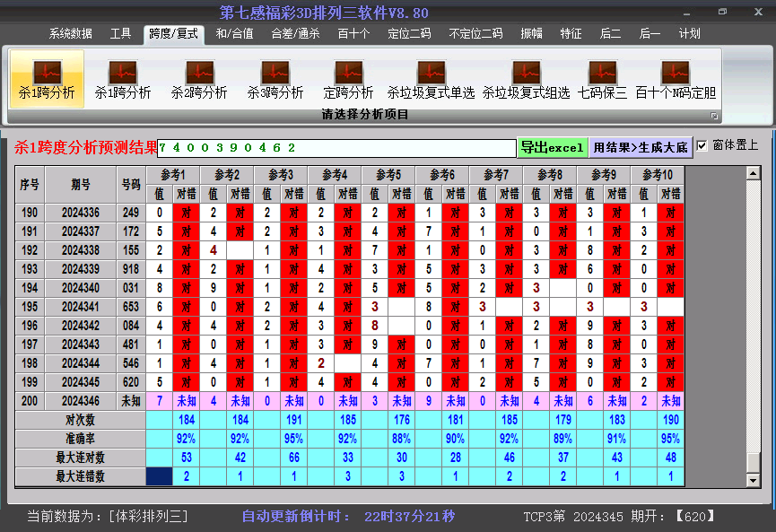776x532 pixels.
Task: Switch to the 跨度/复式 tab
Action: pos(174,34)
